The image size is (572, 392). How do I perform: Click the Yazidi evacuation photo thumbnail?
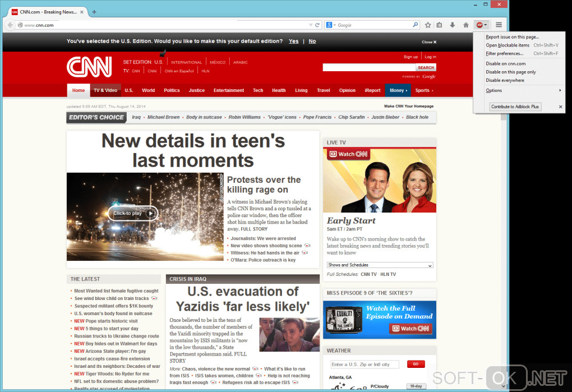click(289, 334)
